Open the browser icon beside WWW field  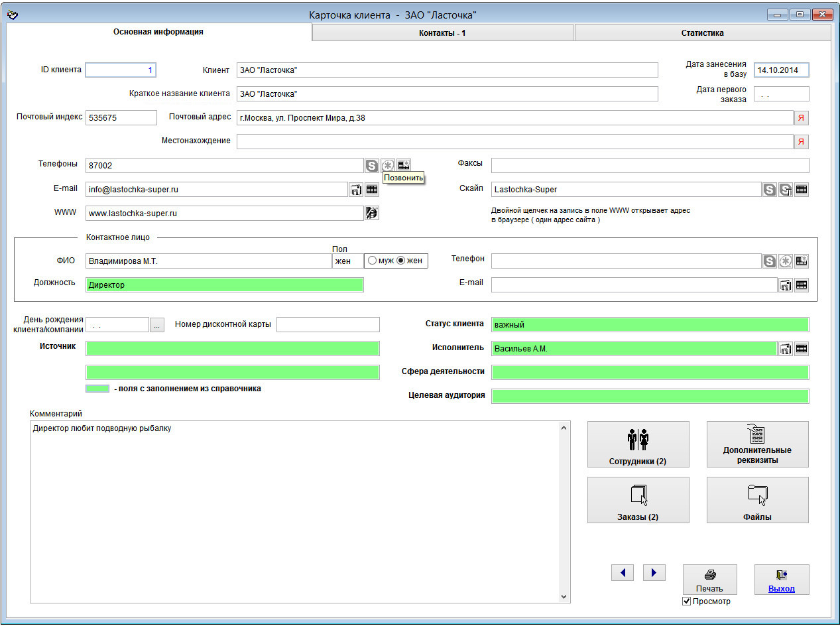pyautogui.click(x=372, y=213)
